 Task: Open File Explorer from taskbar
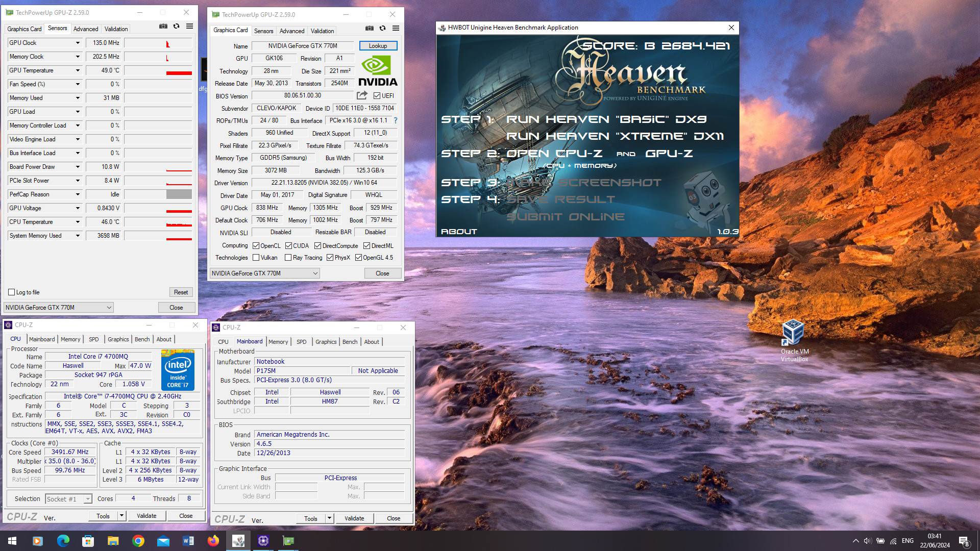coord(113,541)
